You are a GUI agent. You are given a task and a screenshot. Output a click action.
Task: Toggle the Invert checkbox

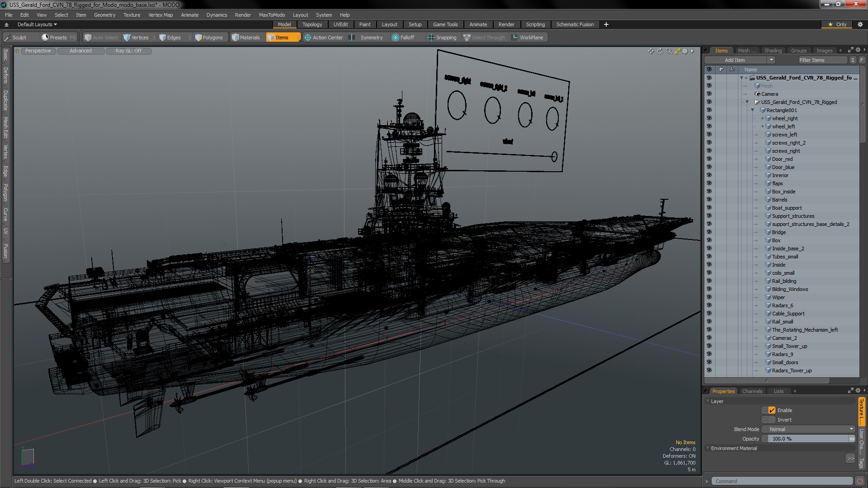point(772,420)
